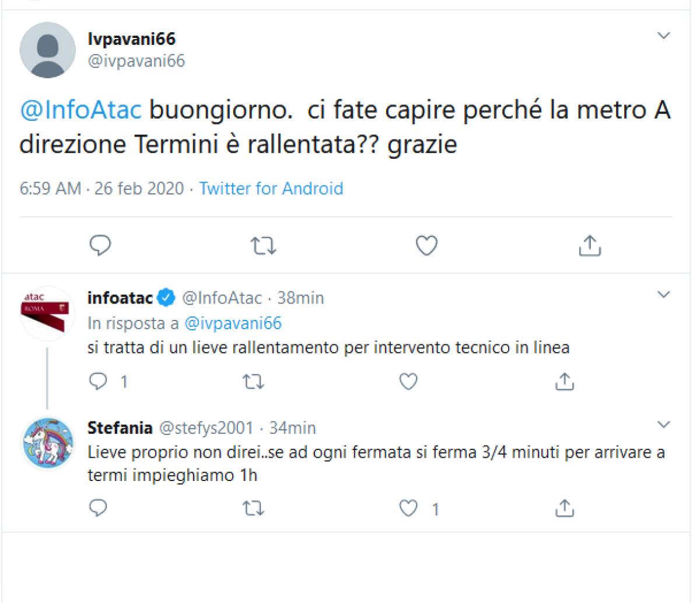Toggle like on infoatac's reply

point(408,382)
